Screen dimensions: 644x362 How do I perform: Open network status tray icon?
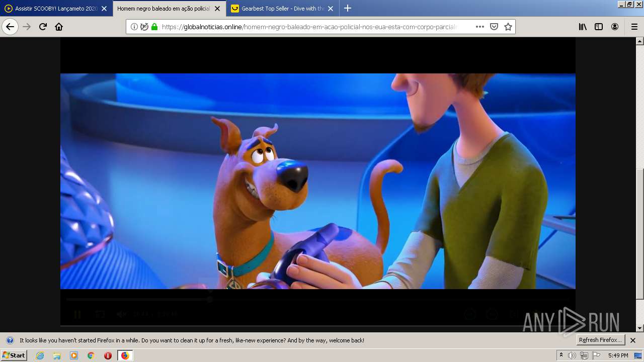coord(584,355)
